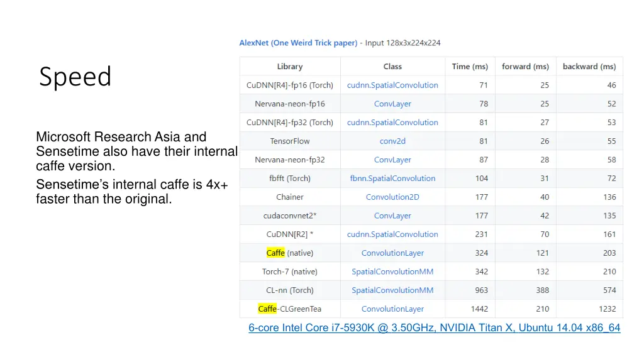Select the CuDNN[R2] * library cell
The height and width of the screenshot is (362, 644).
(289, 234)
